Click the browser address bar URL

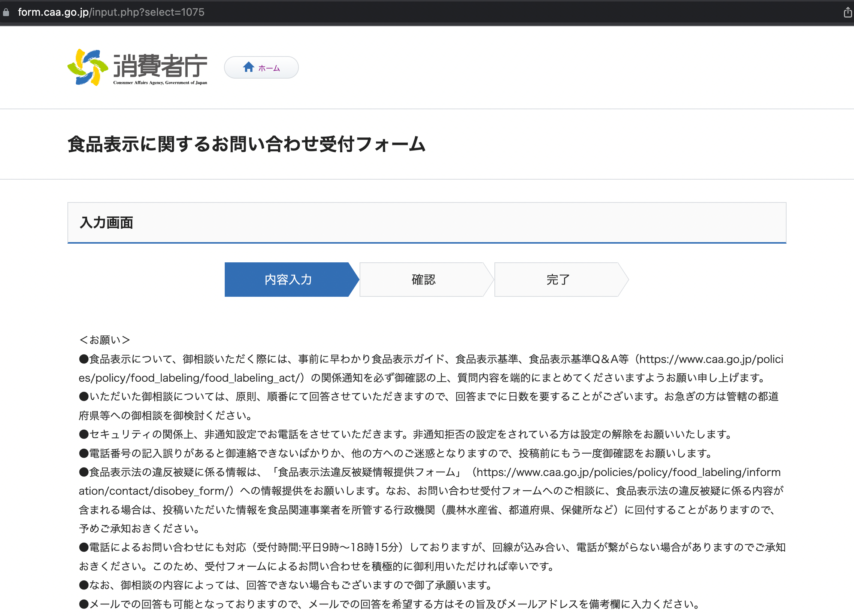pos(112,12)
